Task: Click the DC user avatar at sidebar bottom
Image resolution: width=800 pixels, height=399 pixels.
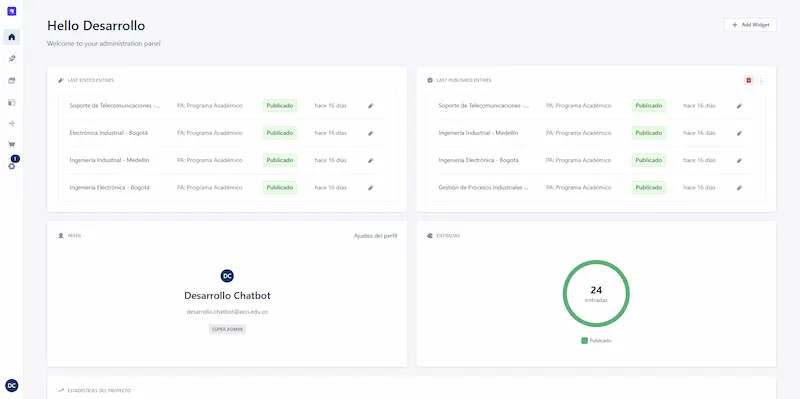Action: coord(12,386)
